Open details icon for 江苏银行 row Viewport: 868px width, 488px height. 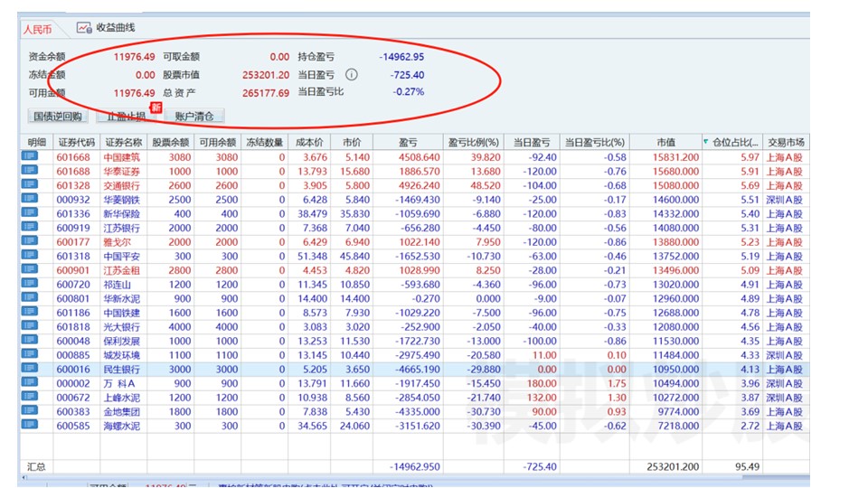tap(29, 227)
